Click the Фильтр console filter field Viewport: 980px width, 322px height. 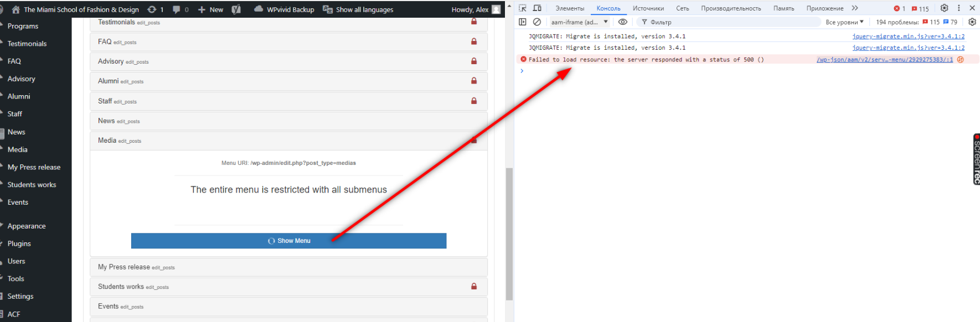point(728,22)
